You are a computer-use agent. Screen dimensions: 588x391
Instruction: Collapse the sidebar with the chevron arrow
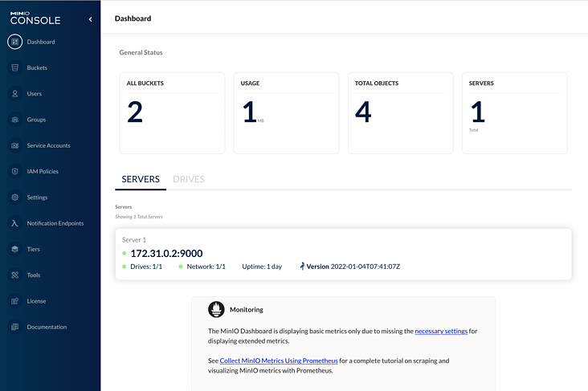pos(91,19)
